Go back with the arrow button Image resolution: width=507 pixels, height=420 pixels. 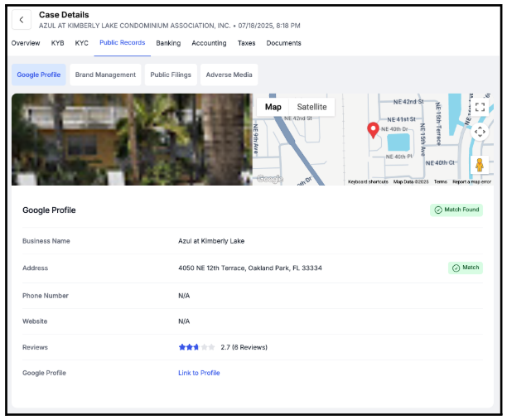coord(22,20)
